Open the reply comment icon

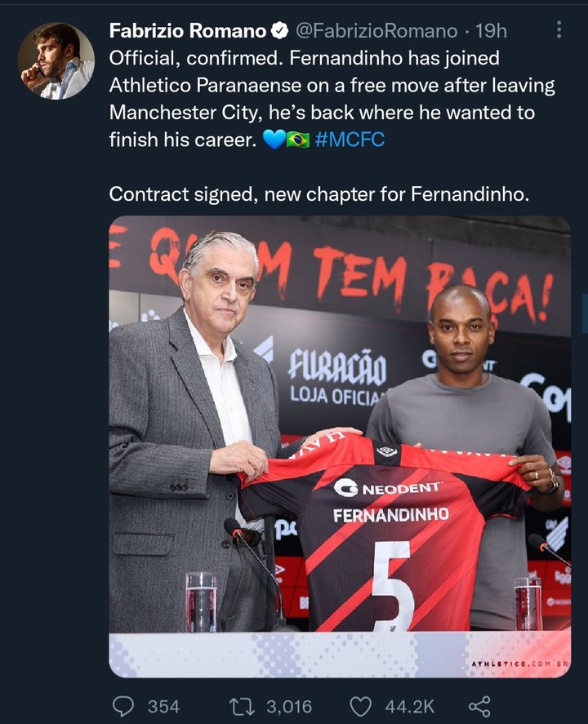pyautogui.click(x=123, y=707)
